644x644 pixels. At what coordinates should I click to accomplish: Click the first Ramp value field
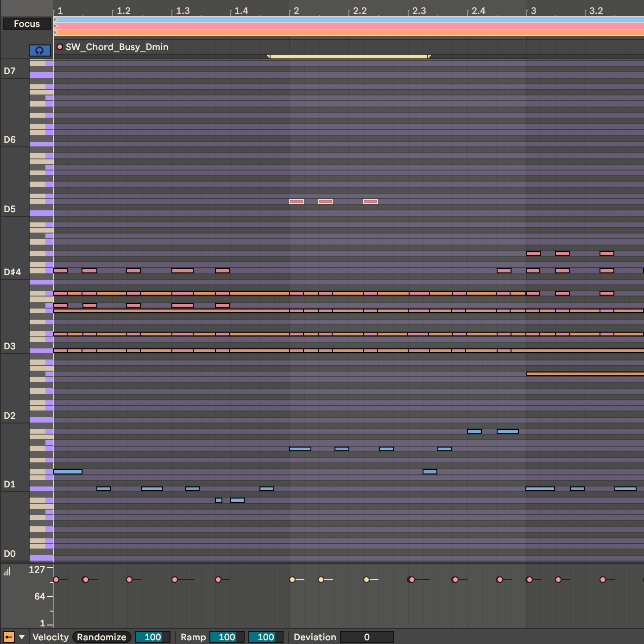(227, 637)
